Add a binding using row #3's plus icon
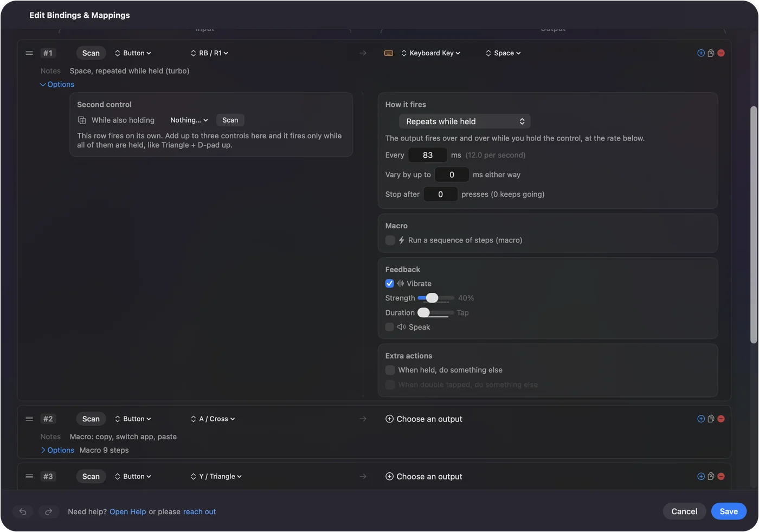 point(701,476)
